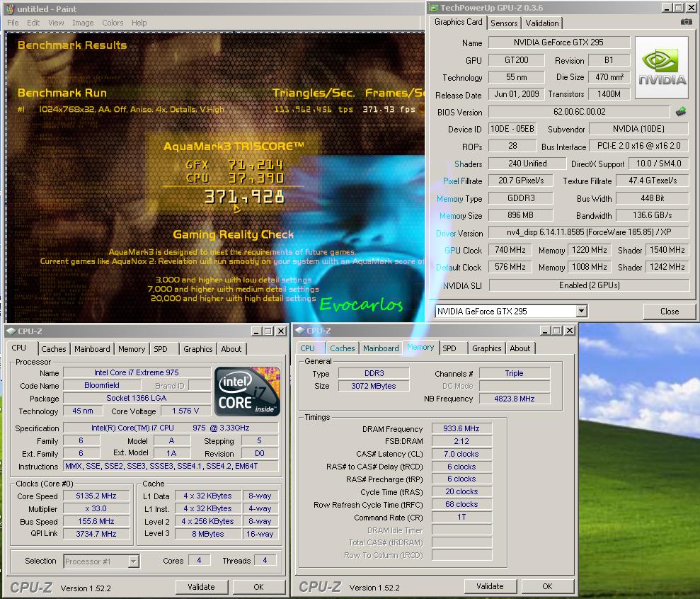Switch to Graphics tab in right CPU-Z

click(x=487, y=348)
